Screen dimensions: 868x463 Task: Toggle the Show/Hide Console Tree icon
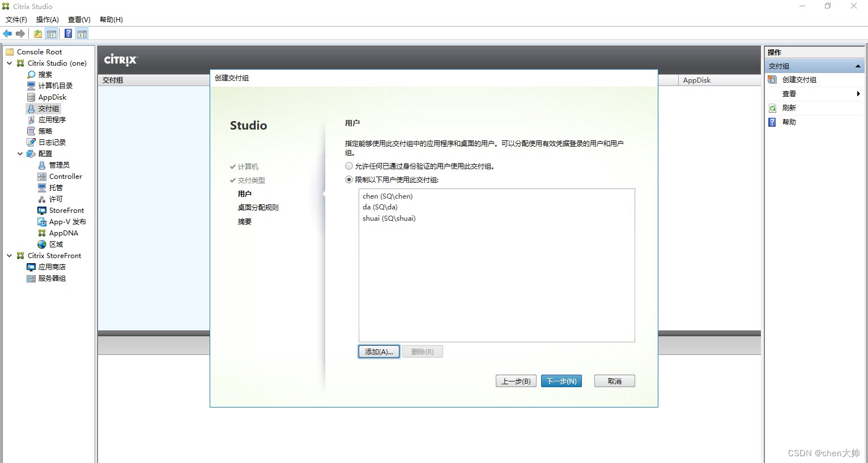[52, 34]
